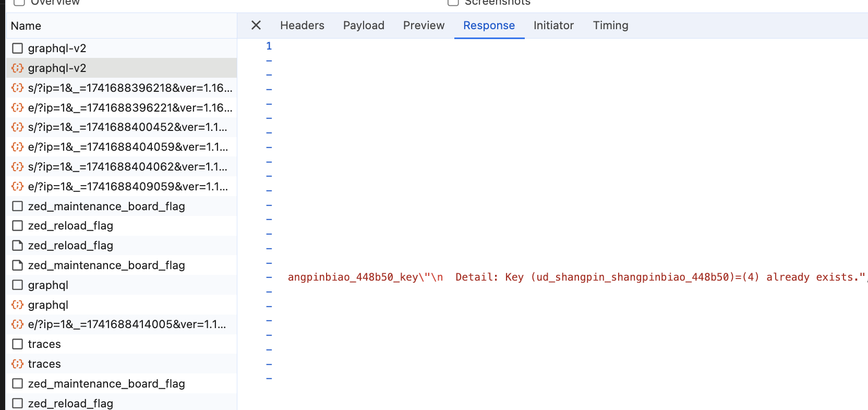Screen dimensions: 868x410
Task: Open the Headers tab
Action: (x=302, y=25)
